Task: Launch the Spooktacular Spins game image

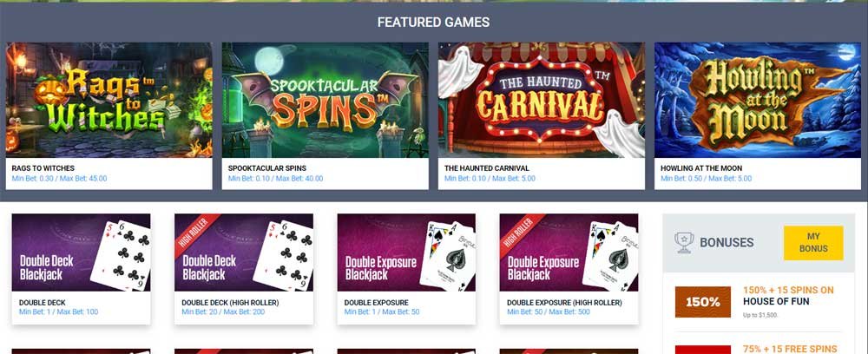Action: 325,100
